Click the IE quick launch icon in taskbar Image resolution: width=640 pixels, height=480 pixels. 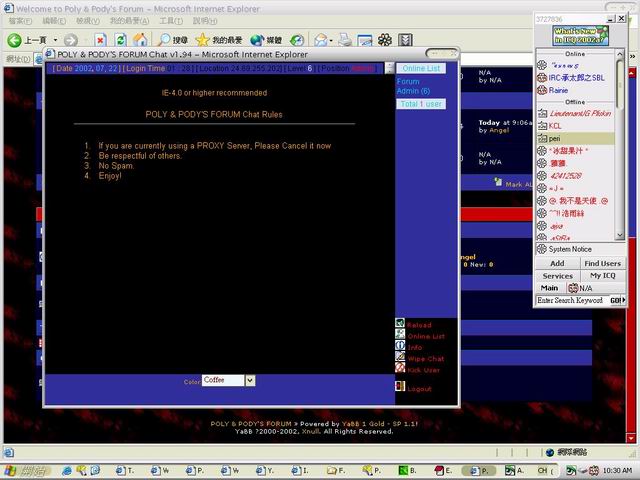coord(67,471)
